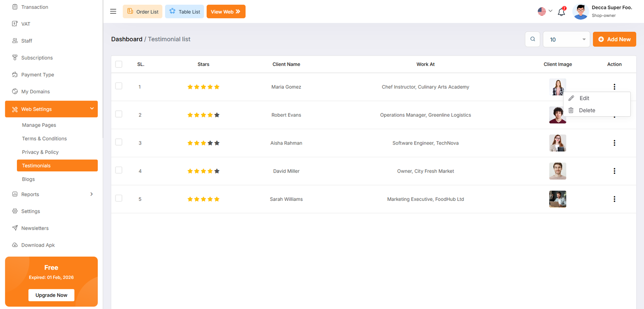Open action menu for Aisha Rahman
Screen dimensions: 644x309
point(614,143)
